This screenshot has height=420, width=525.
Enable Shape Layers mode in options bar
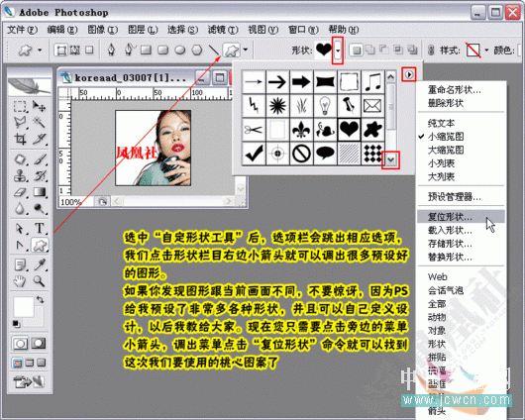(x=61, y=51)
